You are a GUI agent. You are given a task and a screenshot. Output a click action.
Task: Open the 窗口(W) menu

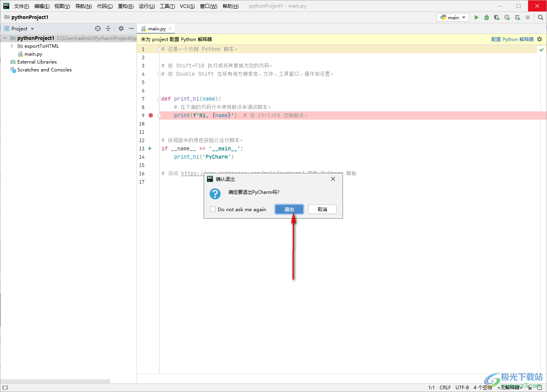pyautogui.click(x=208, y=6)
